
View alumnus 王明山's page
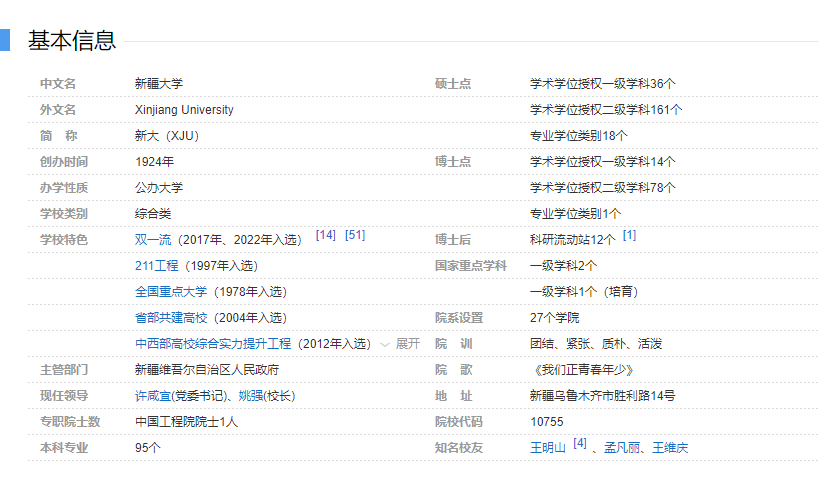548,448
